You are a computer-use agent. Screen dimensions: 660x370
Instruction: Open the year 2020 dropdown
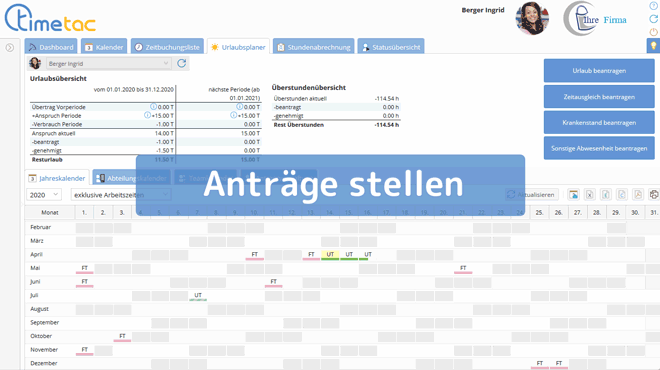pos(44,195)
